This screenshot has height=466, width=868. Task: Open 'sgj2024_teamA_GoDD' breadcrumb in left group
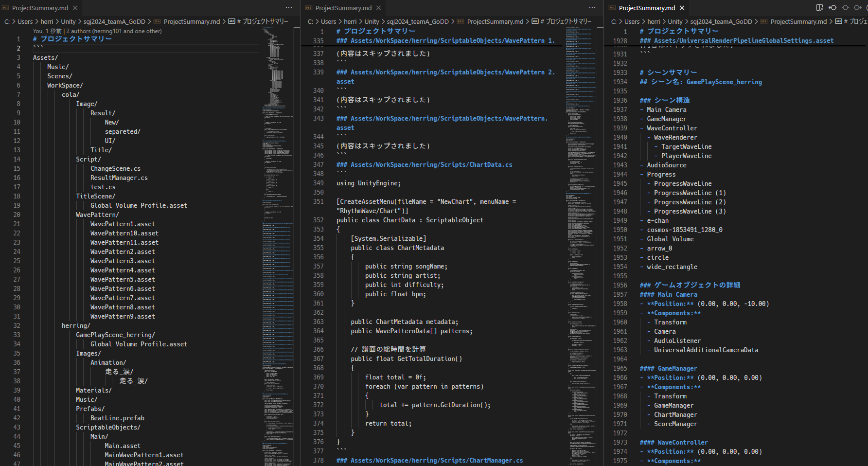click(114, 21)
